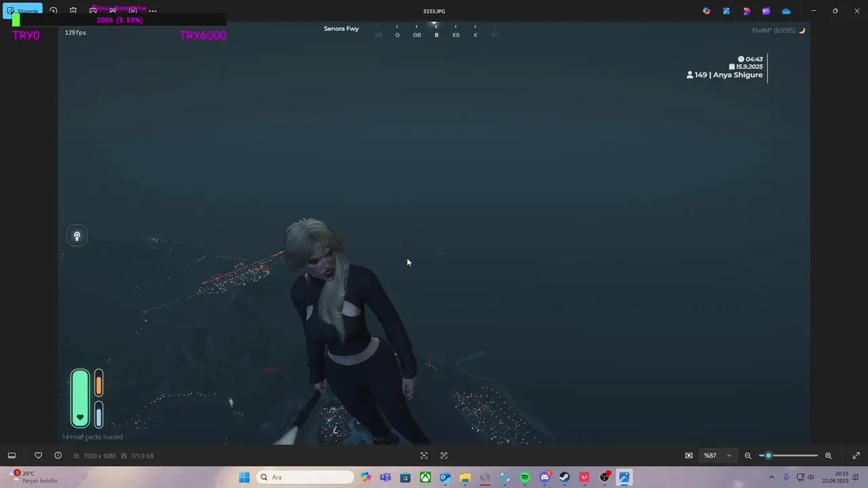Image resolution: width=868 pixels, height=488 pixels.
Task: Mark photo as favorite with heart icon
Action: pyautogui.click(x=39, y=455)
